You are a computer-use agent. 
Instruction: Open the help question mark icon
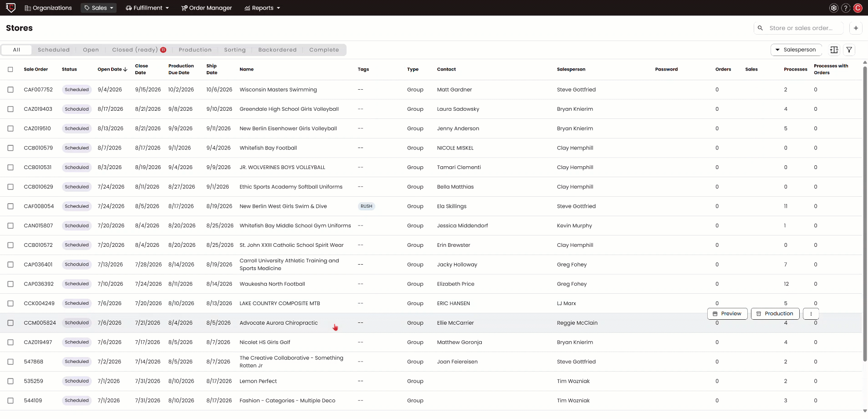pyautogui.click(x=846, y=8)
